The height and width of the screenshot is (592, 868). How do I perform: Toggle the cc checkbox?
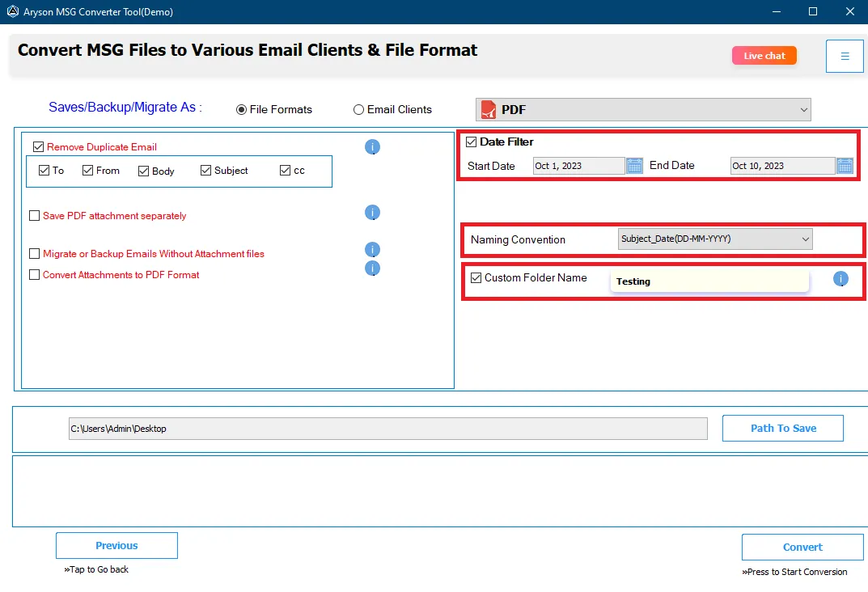coord(285,171)
